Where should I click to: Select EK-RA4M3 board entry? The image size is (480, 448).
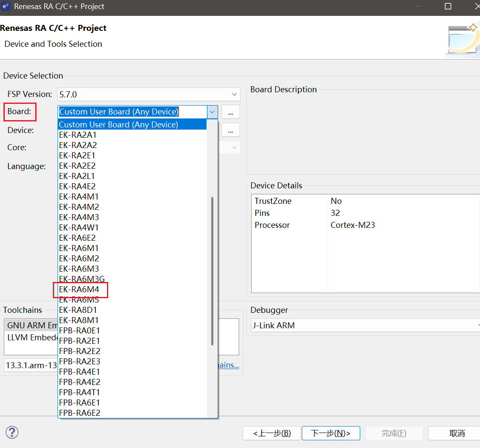132,217
